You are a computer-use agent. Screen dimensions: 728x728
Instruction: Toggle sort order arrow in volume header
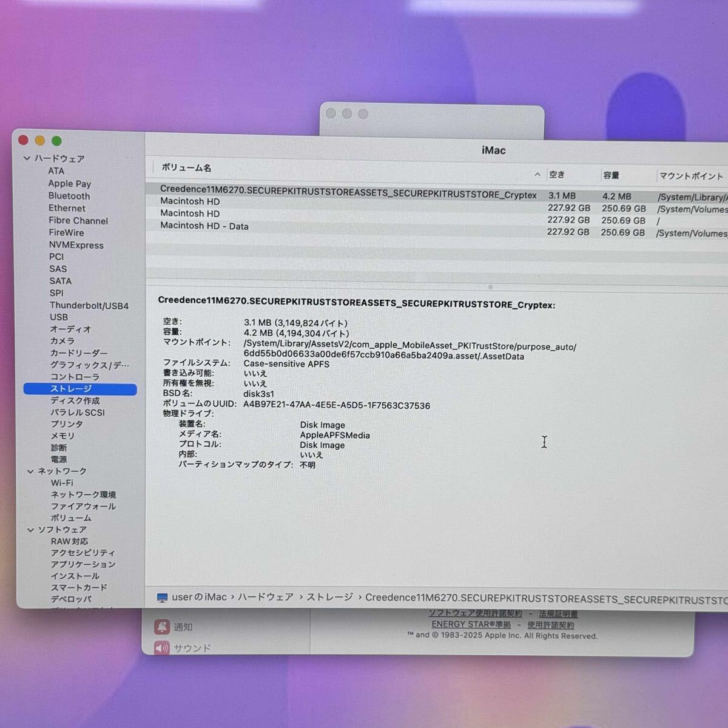point(537,175)
